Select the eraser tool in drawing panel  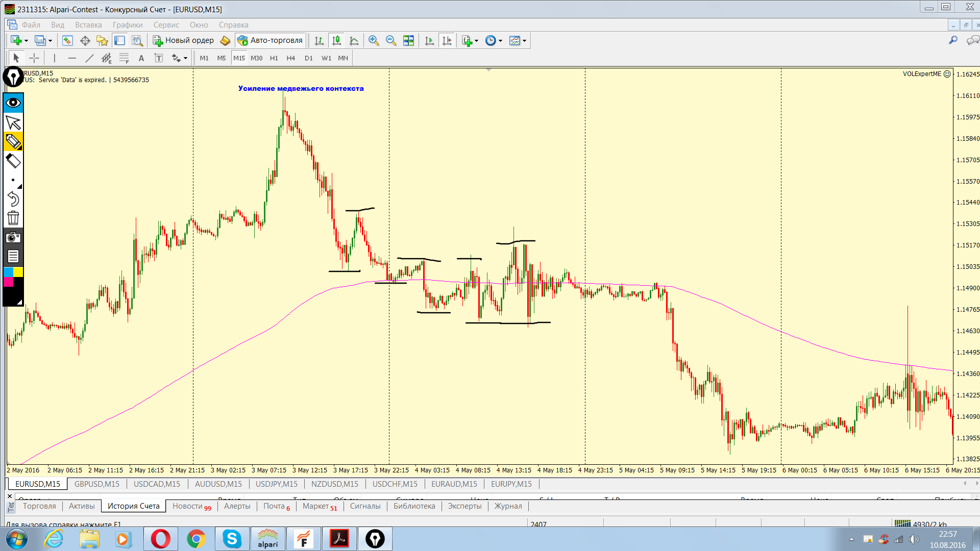[x=13, y=161]
